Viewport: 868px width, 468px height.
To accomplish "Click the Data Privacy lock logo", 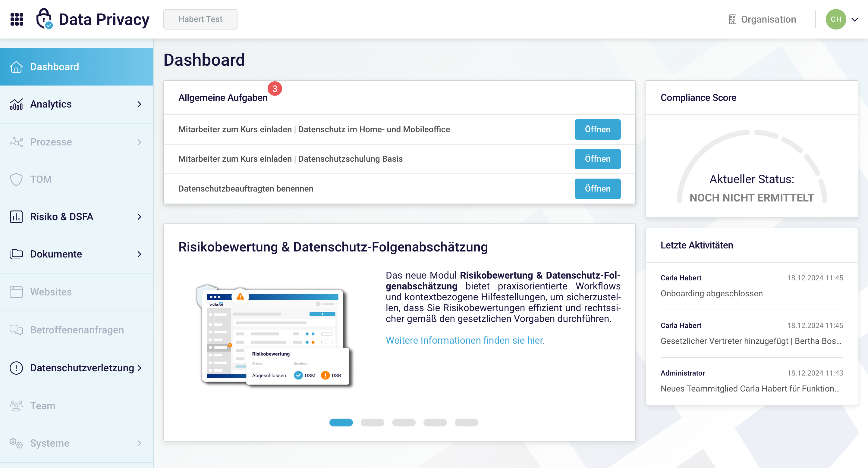I will (x=44, y=19).
